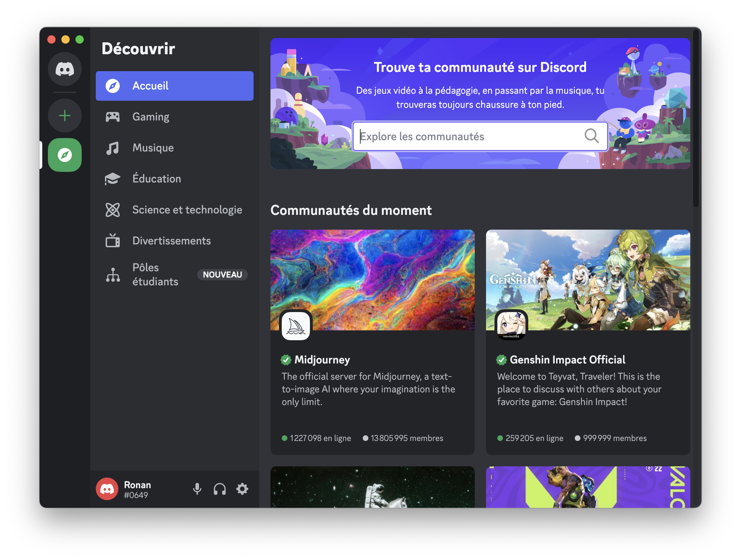Click the Midjourney server title
Viewport: 741px width, 560px height.
(322, 360)
